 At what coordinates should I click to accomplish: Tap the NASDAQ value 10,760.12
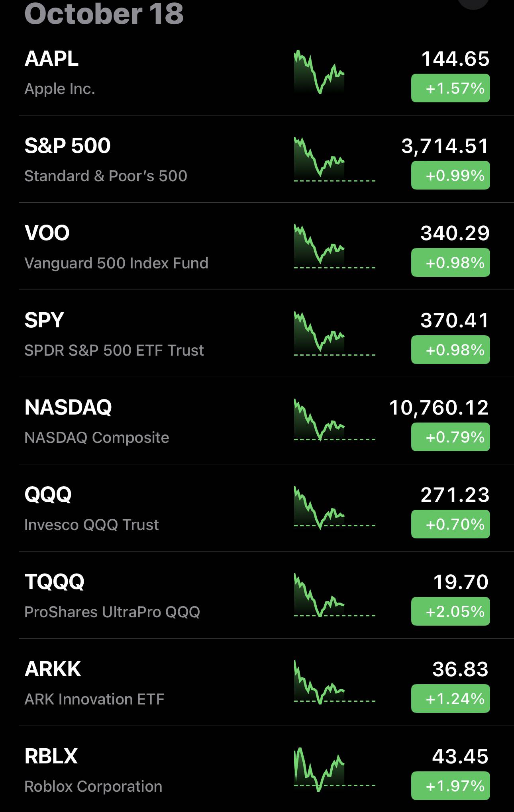[x=439, y=408]
